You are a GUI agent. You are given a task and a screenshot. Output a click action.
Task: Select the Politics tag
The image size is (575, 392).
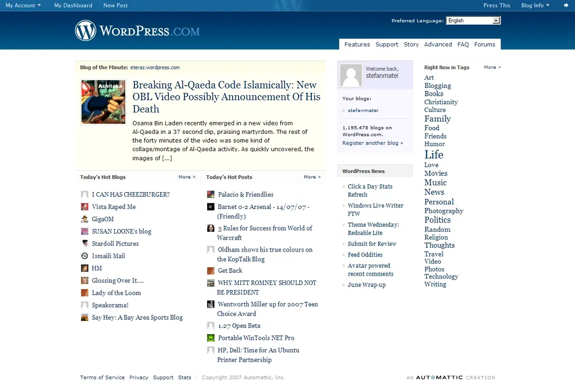pyautogui.click(x=437, y=220)
